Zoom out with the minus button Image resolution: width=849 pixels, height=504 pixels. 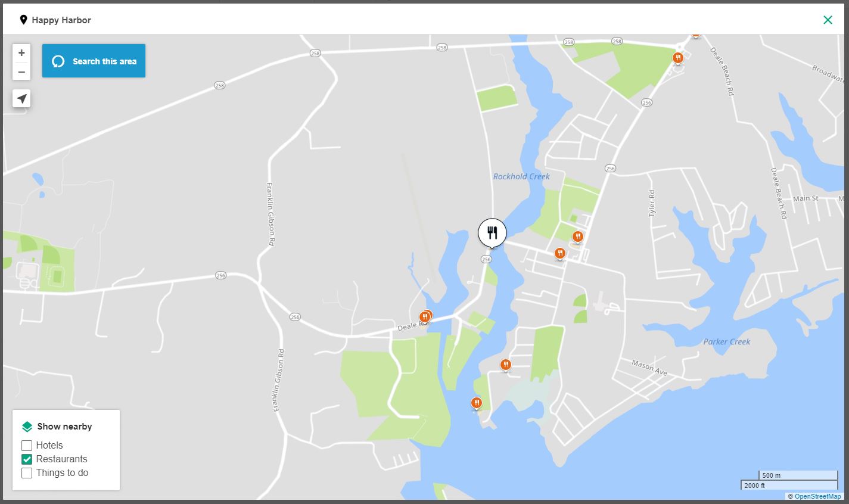[x=21, y=72]
